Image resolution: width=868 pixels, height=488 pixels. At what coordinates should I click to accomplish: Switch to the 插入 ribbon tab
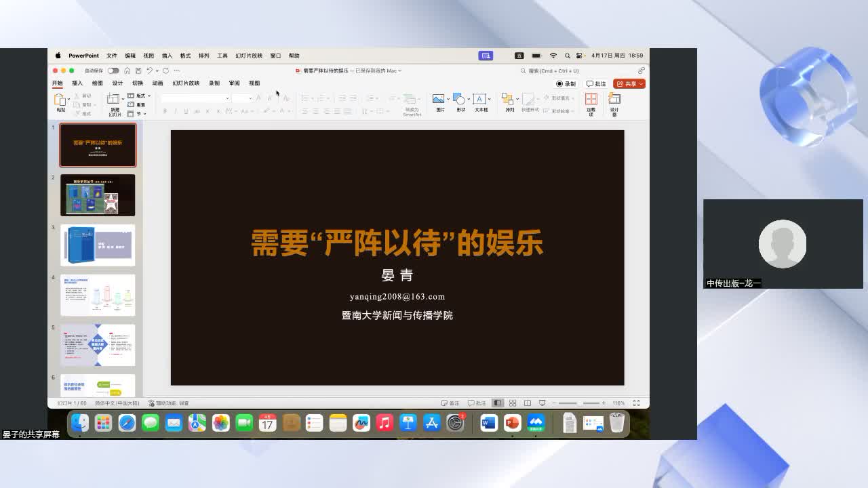coord(77,83)
